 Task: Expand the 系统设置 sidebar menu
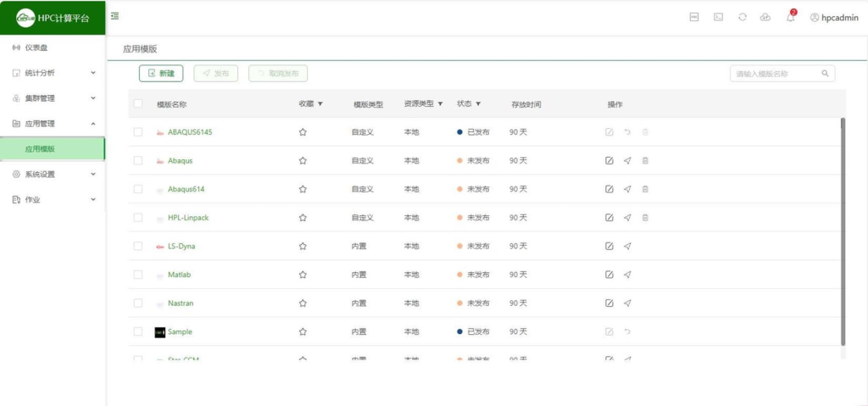click(53, 174)
